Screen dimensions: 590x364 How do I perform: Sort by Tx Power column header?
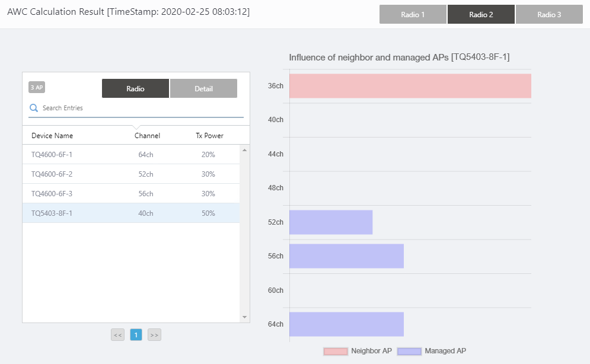point(209,136)
